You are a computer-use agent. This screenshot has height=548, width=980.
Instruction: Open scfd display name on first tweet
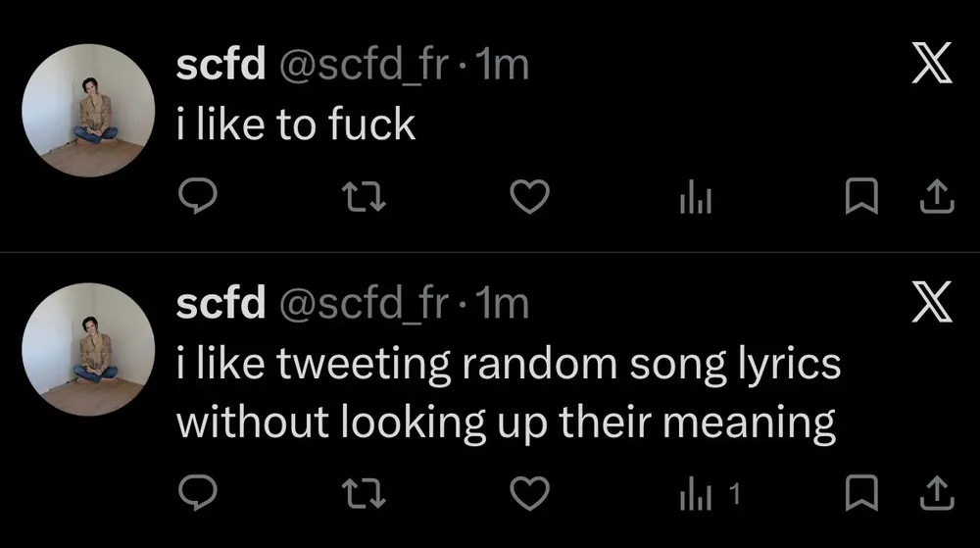220,66
